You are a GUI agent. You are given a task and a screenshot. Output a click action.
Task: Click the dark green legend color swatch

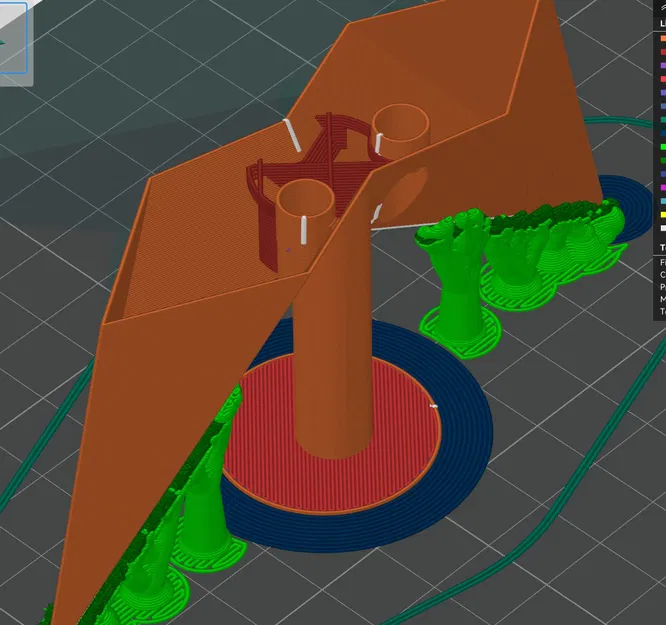click(663, 160)
